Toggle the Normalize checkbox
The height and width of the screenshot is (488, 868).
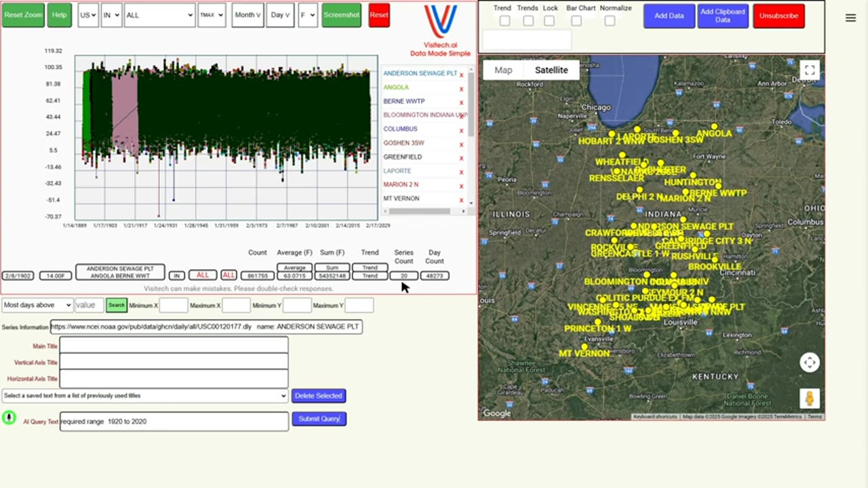click(x=610, y=21)
